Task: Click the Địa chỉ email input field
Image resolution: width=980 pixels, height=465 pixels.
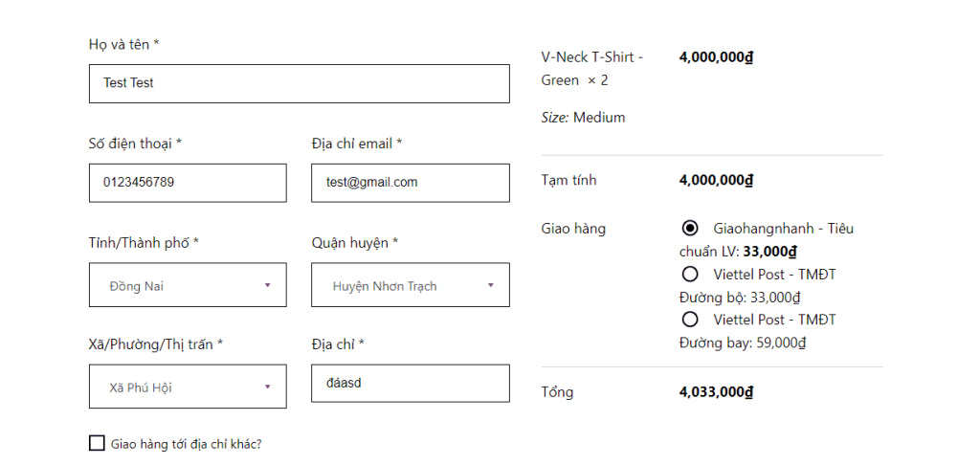Action: pos(410,183)
